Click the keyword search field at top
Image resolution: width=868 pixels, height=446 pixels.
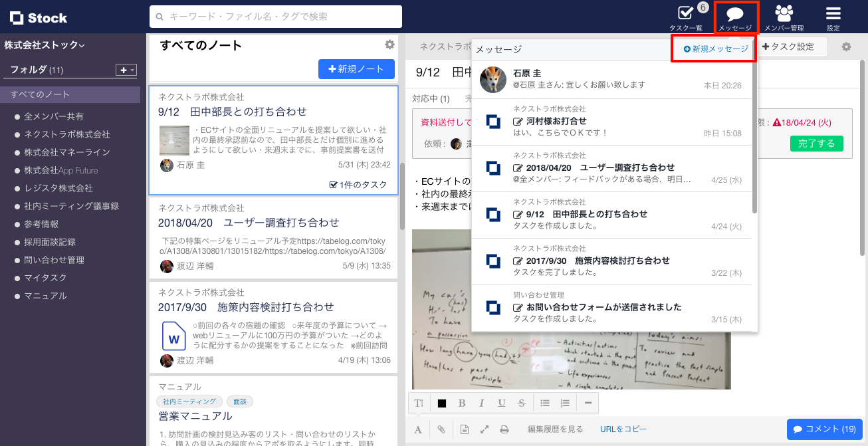[x=277, y=17]
